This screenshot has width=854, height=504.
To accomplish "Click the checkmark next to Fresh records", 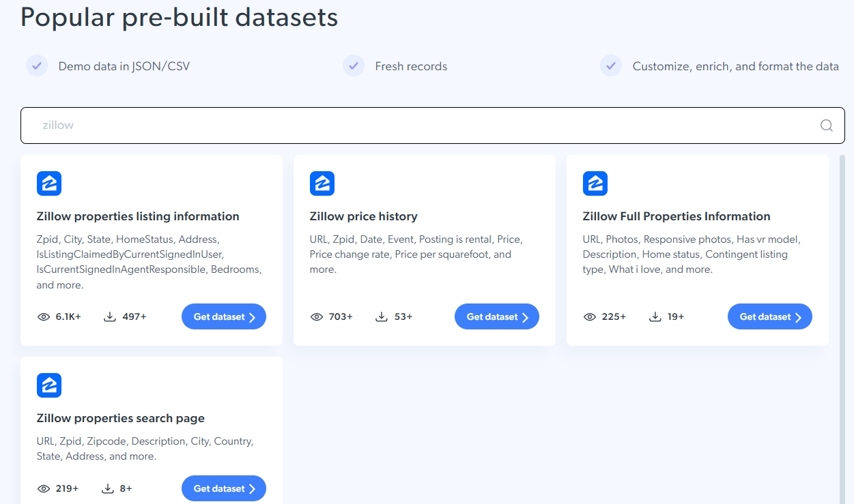I will coord(354,65).
